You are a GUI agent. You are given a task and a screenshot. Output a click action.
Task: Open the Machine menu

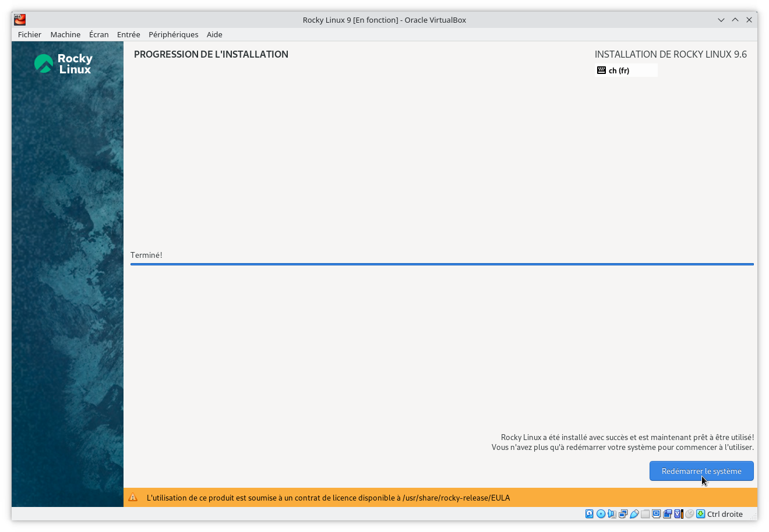coord(65,34)
